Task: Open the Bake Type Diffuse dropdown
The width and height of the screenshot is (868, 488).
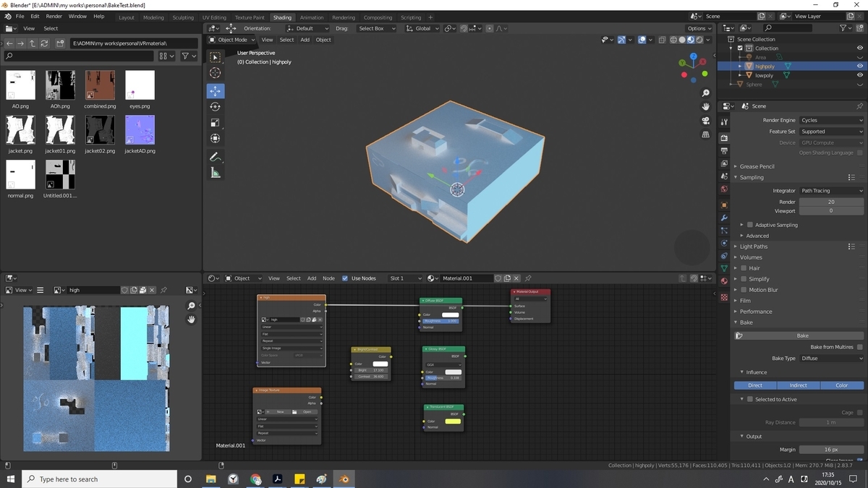Action: coord(831,359)
